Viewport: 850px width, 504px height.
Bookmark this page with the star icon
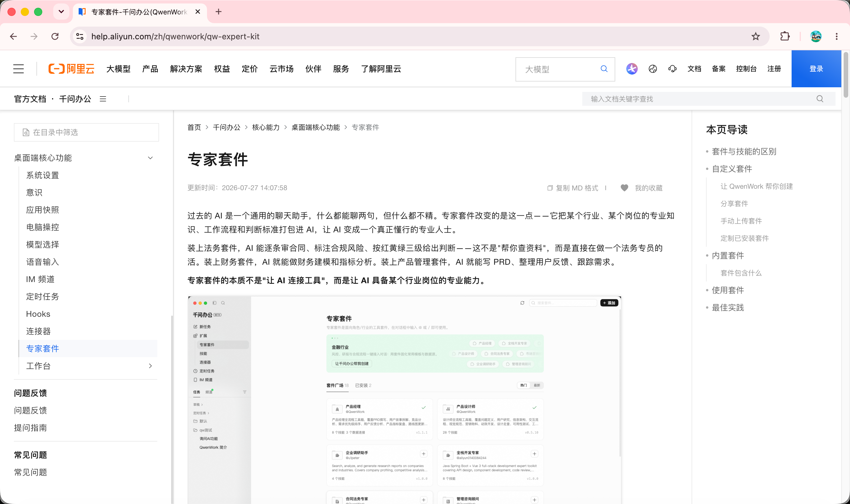click(755, 36)
